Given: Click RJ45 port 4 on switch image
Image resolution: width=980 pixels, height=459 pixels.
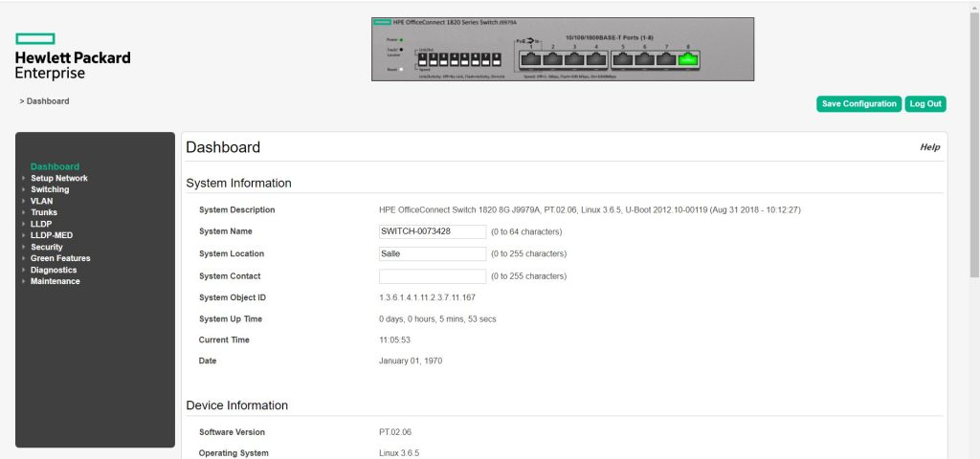Looking at the screenshot, I should click(596, 59).
